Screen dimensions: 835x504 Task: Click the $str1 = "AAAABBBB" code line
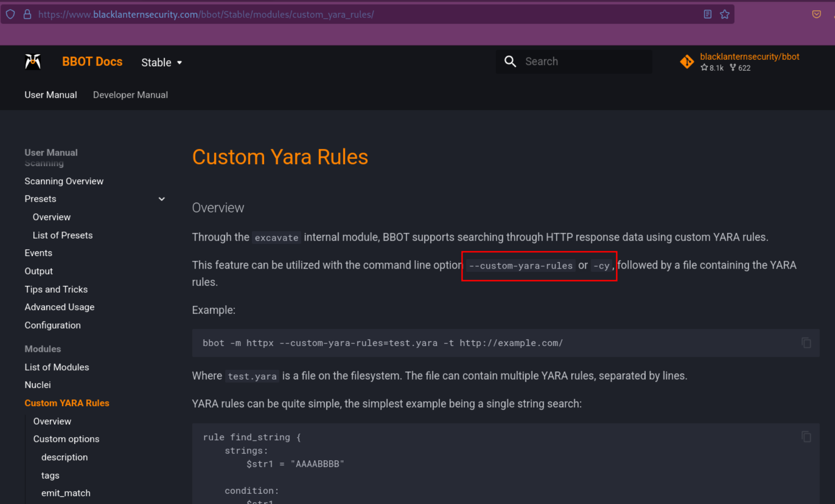tap(295, 464)
